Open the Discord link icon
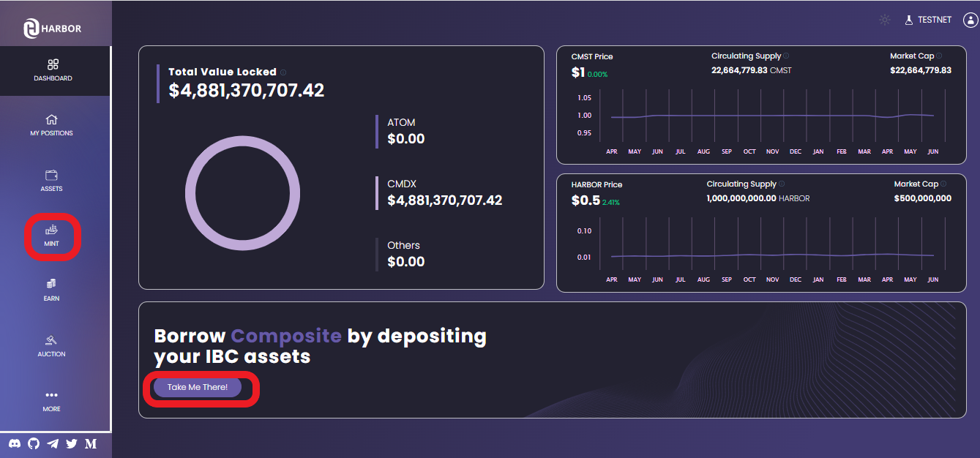Image resolution: width=980 pixels, height=458 pixels. coord(15,443)
